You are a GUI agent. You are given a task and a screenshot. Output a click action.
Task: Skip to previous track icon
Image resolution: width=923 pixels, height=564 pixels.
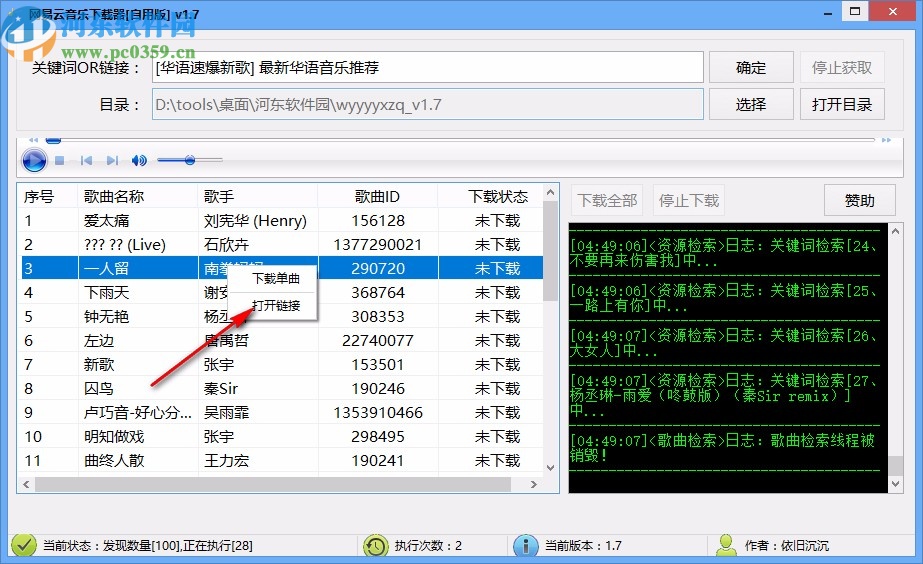tap(86, 160)
